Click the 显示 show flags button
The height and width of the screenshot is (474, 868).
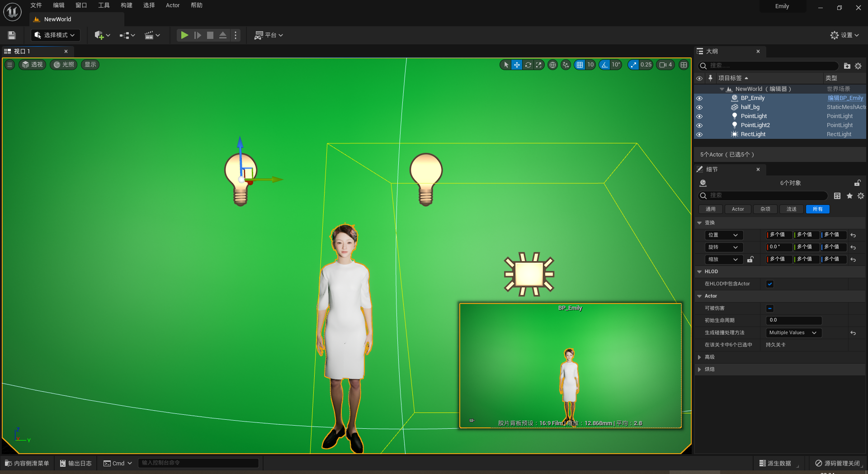[x=90, y=65]
